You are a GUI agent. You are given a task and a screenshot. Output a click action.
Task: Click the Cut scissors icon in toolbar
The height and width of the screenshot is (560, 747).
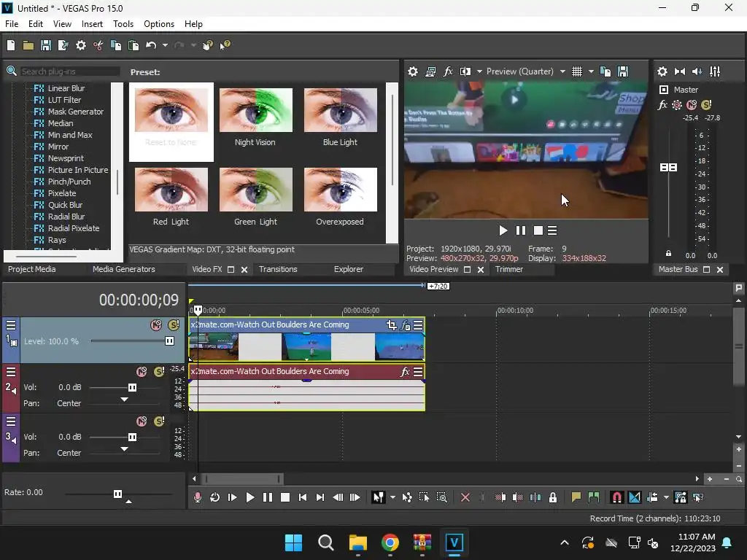click(98, 45)
